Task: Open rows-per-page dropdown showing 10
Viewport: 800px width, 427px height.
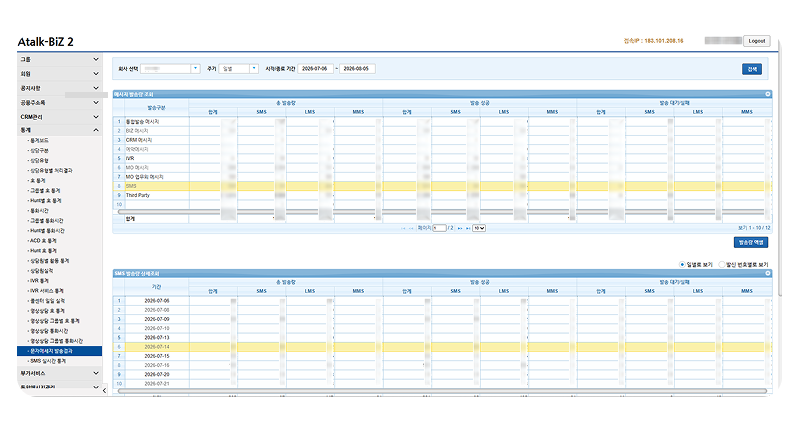Action: tap(479, 228)
